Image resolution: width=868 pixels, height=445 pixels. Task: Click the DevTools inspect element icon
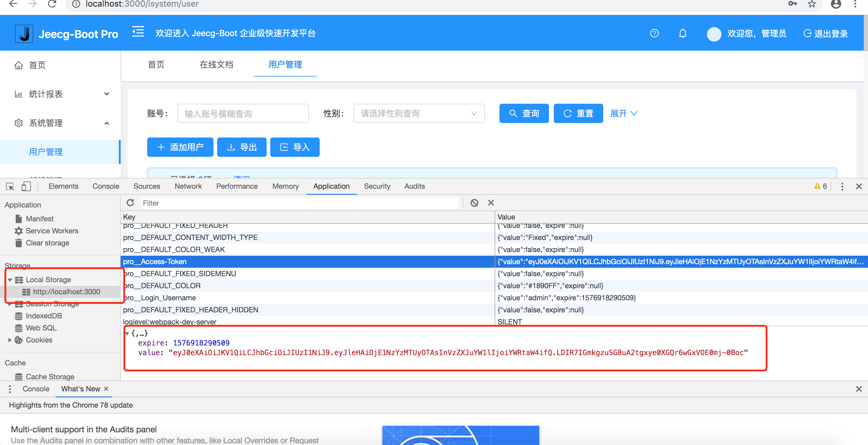[x=10, y=186]
